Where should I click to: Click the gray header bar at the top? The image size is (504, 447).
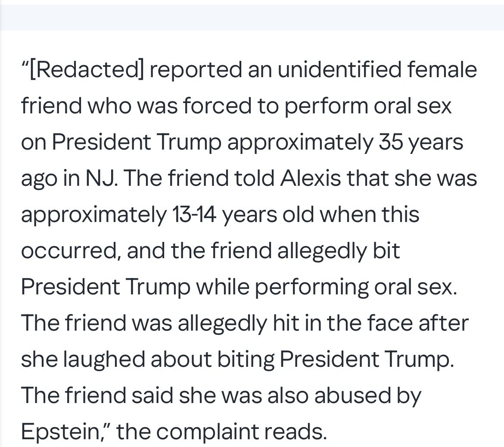252,18
